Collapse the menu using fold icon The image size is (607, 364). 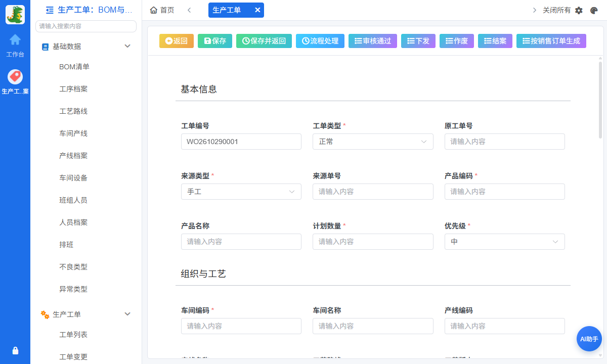tap(50, 10)
